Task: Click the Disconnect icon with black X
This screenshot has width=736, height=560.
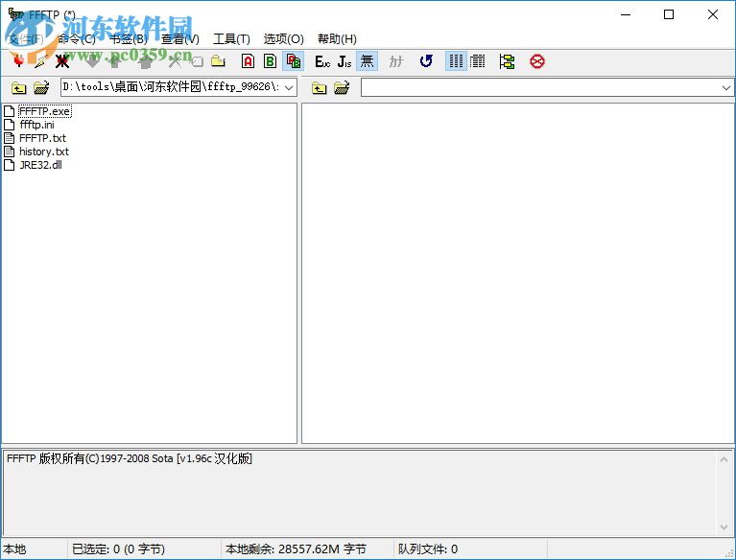Action: coord(62,61)
